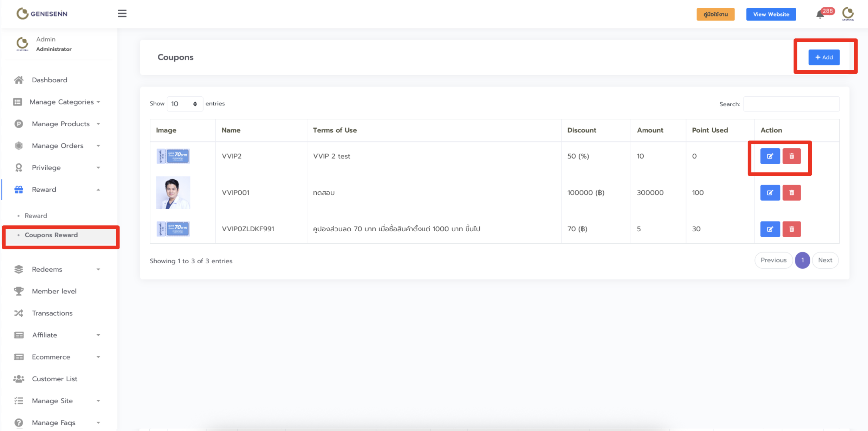This screenshot has height=431, width=868.
Task: Open the Dashboard menu item
Action: pos(50,80)
